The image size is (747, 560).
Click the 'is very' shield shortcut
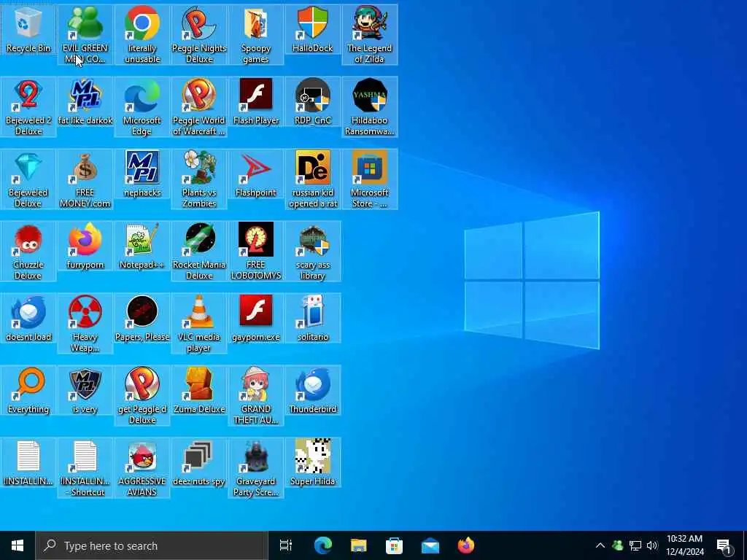coord(85,392)
